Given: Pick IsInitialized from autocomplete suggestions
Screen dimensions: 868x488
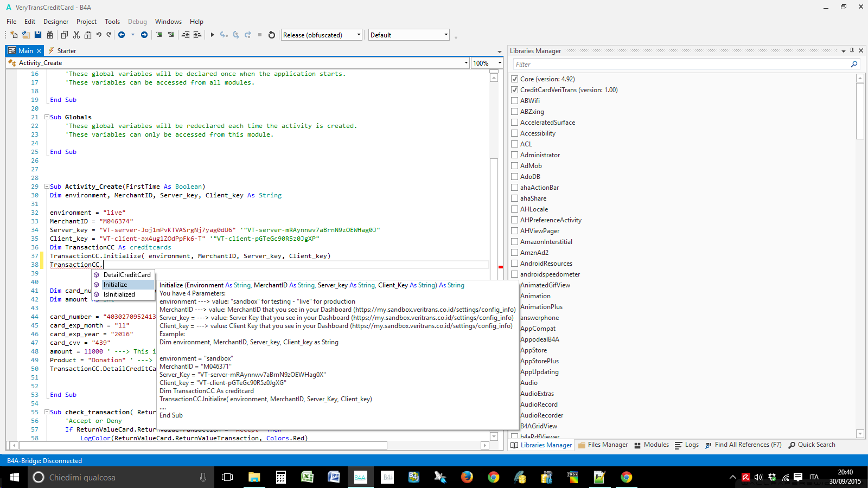Looking at the screenshot, I should [123, 294].
